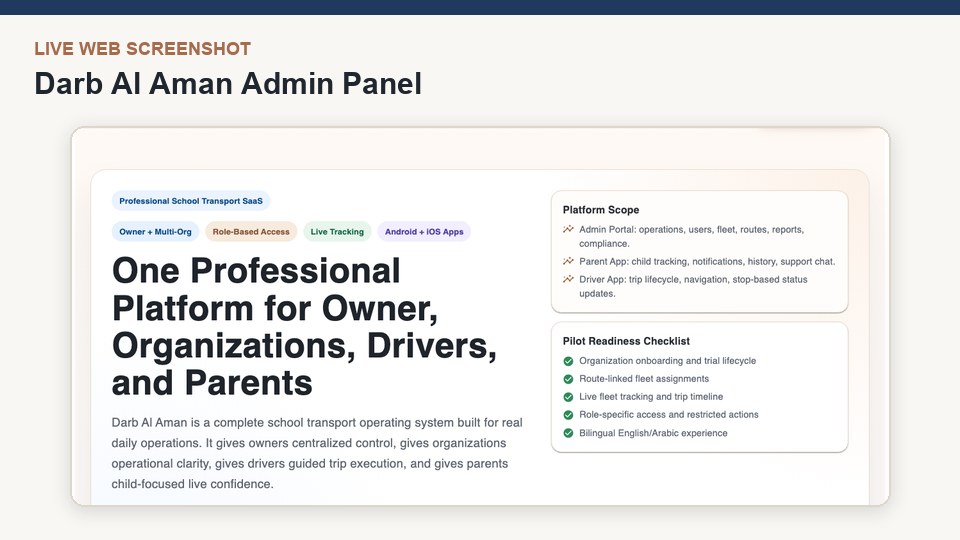Click the Platform Scope heading
This screenshot has width=960, height=540.
click(601, 209)
